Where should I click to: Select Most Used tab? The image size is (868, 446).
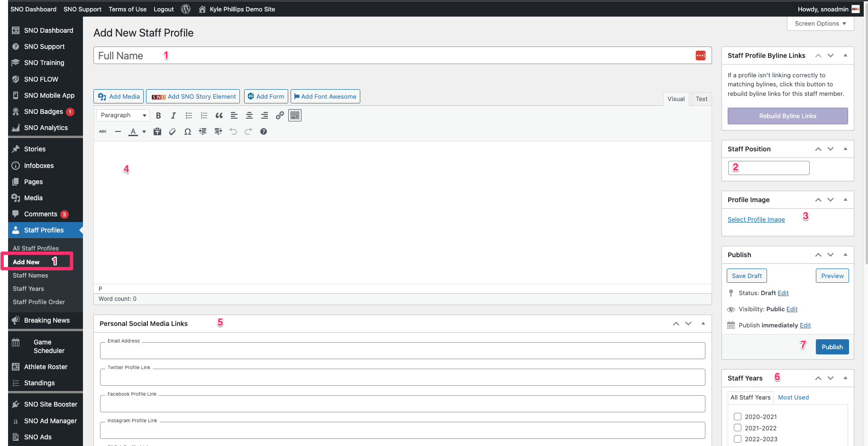pos(793,398)
